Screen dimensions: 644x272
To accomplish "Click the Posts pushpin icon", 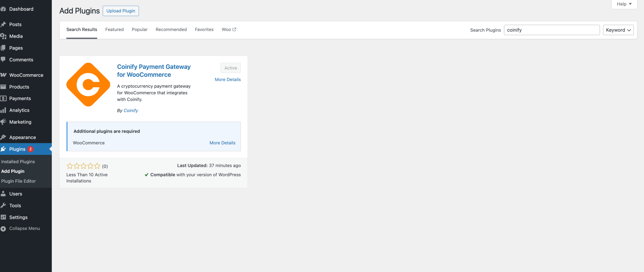I will (x=3, y=24).
